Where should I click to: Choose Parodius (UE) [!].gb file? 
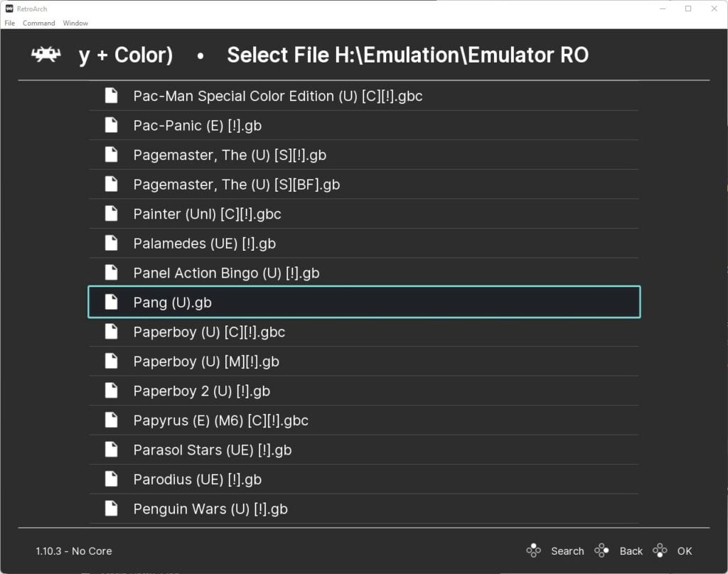pos(364,479)
